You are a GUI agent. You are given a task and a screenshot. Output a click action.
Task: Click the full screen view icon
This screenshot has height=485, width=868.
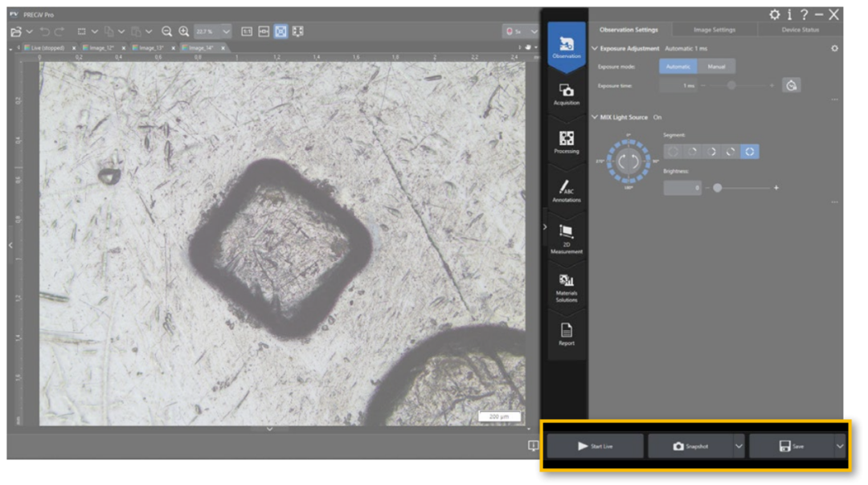[298, 31]
